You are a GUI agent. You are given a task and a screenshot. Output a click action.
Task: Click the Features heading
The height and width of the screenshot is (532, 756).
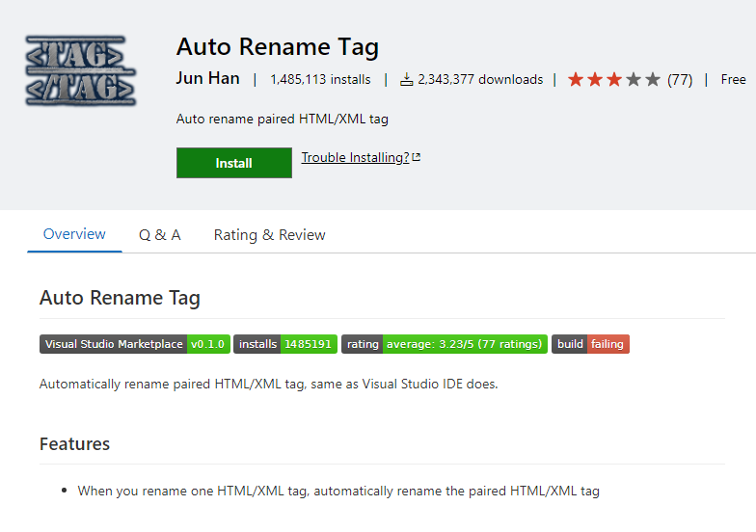75,443
